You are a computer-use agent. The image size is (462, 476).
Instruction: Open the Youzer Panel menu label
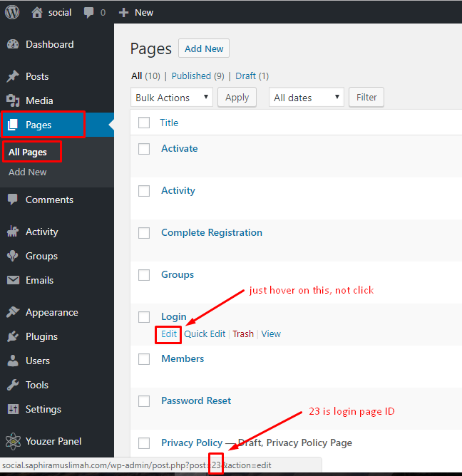pyautogui.click(x=53, y=441)
